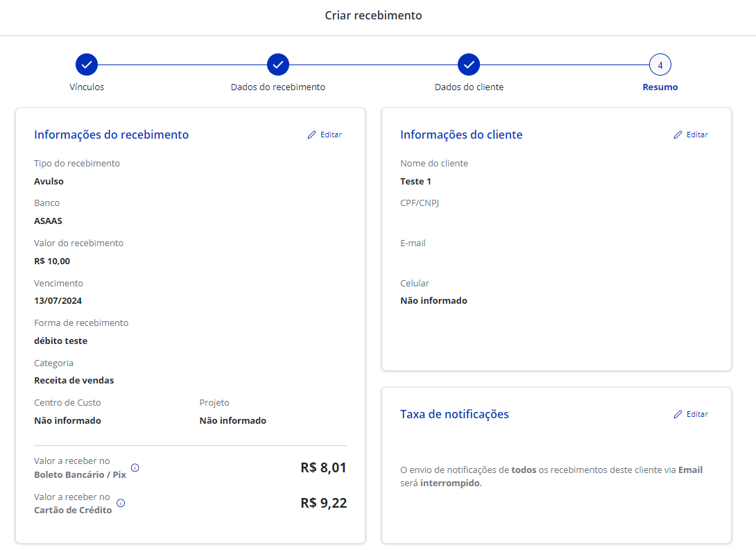Click the Criar recebimento page title
Image resolution: width=756 pixels, height=550 pixels.
coord(373,15)
